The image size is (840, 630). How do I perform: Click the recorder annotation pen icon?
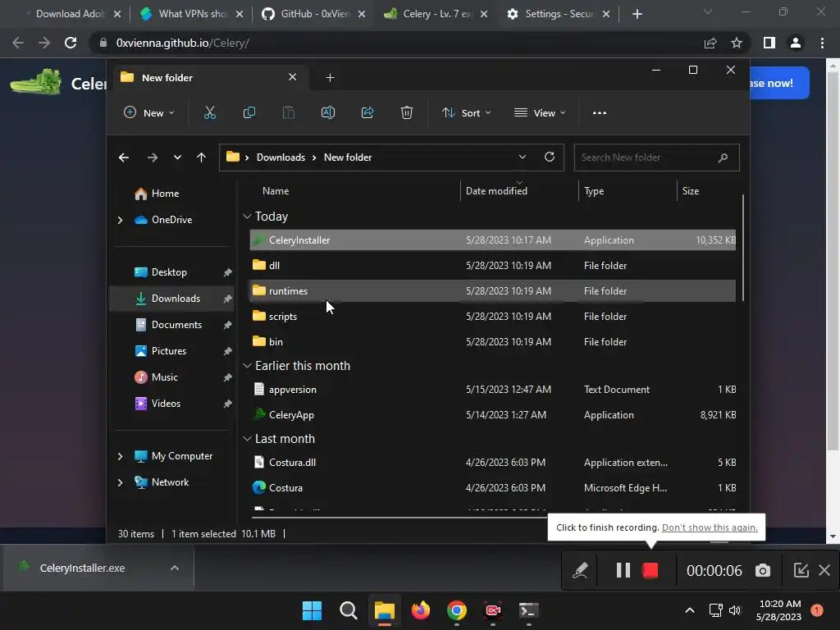(x=580, y=571)
